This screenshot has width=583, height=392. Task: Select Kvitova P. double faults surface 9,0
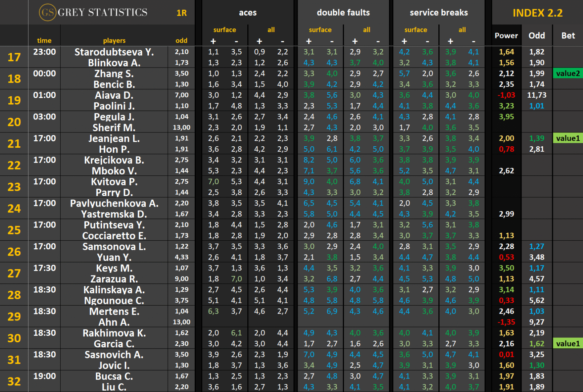point(309,182)
